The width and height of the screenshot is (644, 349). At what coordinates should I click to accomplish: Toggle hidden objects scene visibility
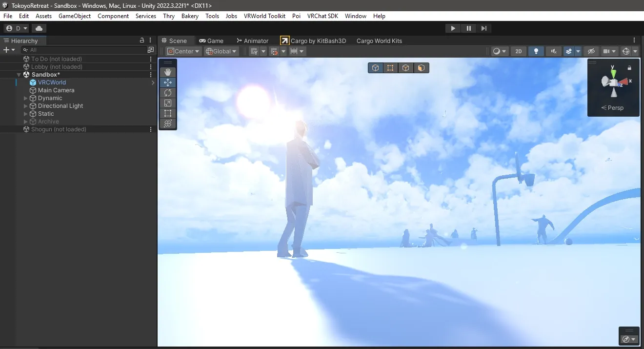tap(591, 51)
